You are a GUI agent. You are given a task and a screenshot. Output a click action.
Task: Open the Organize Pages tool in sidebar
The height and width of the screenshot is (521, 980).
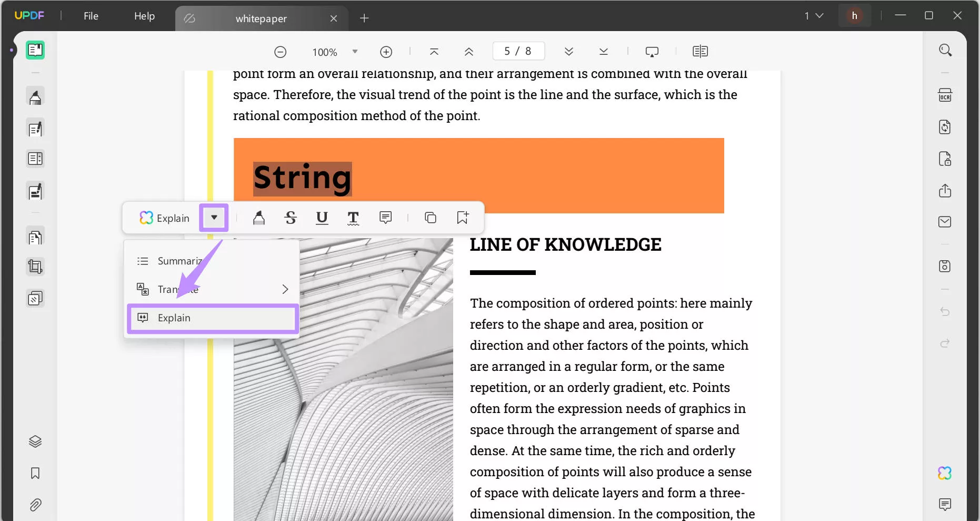pyautogui.click(x=35, y=238)
